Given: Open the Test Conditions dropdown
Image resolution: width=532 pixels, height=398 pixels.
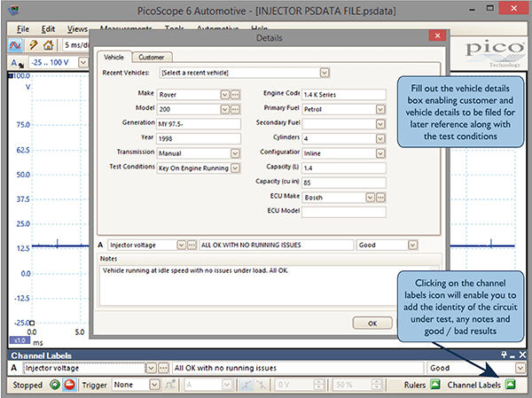Looking at the screenshot, I should [x=235, y=168].
